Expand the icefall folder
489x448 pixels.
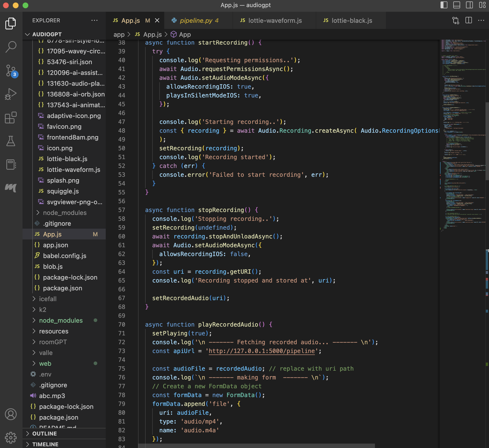(x=47, y=299)
